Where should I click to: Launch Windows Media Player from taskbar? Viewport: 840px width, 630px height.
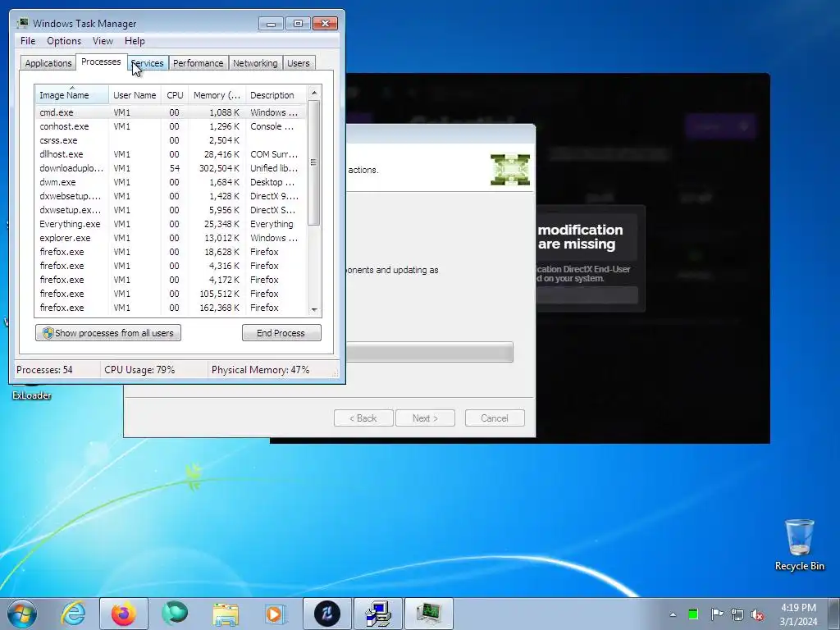tap(276, 614)
